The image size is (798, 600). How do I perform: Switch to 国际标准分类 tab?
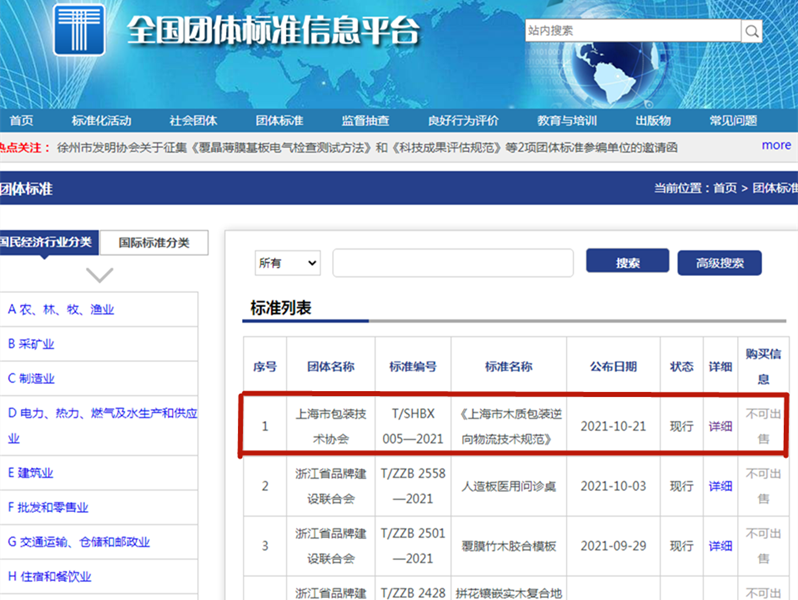click(153, 242)
